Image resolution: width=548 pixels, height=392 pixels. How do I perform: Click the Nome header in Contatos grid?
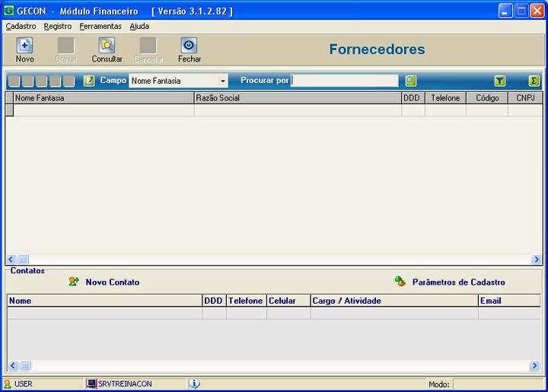pyautogui.click(x=104, y=301)
